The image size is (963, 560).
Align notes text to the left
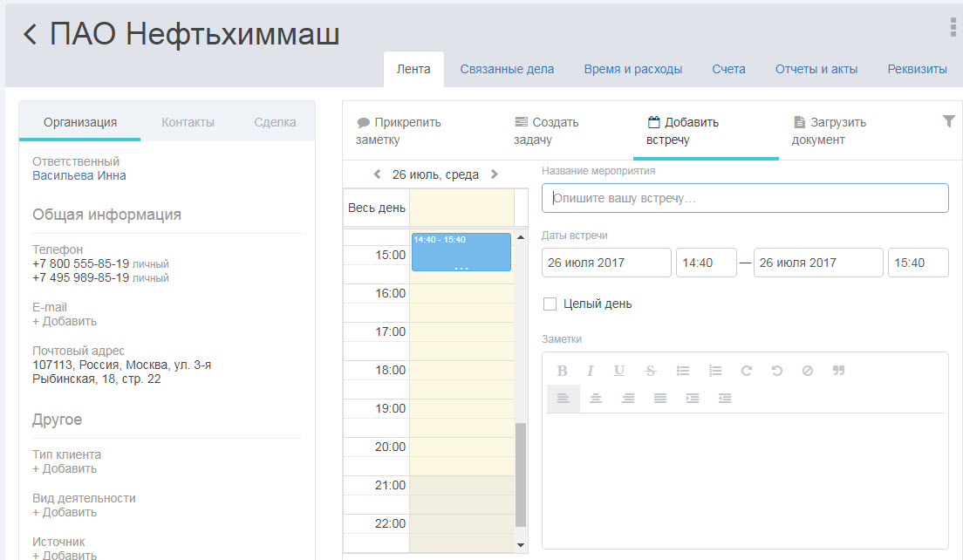tap(563, 399)
